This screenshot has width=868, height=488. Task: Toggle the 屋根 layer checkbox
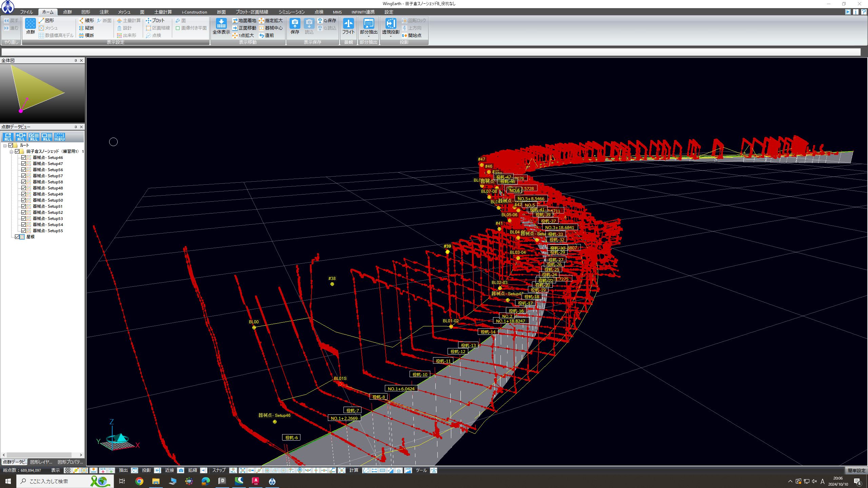pos(17,237)
